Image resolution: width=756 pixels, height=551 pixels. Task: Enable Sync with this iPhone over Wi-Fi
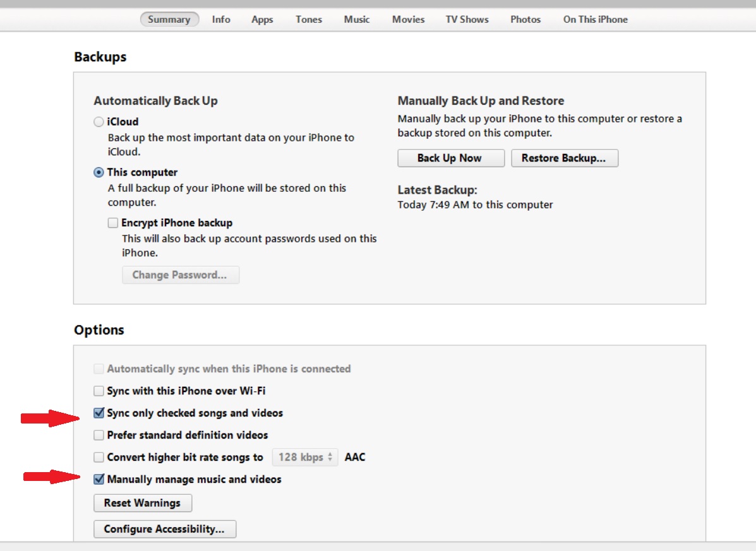pyautogui.click(x=99, y=391)
